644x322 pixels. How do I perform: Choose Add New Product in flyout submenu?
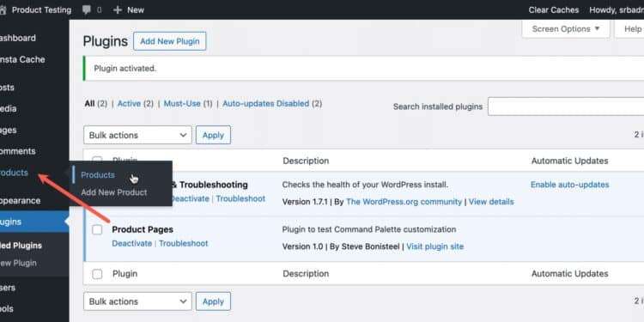113,192
